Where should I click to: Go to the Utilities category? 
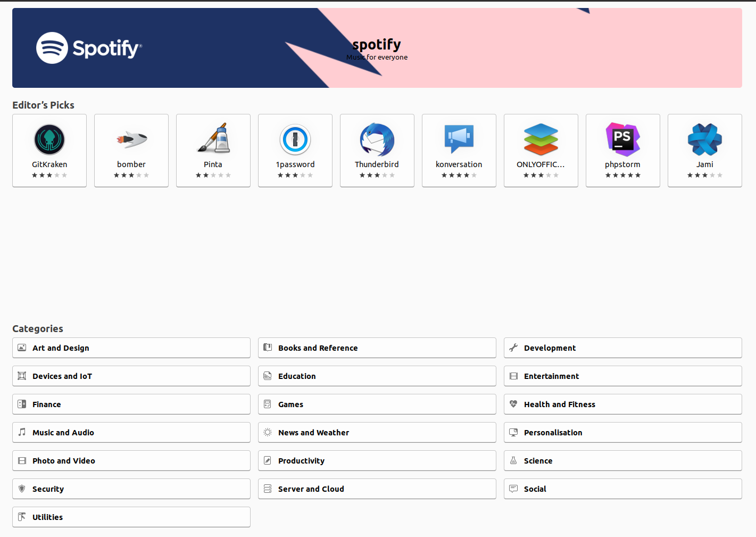tap(131, 517)
